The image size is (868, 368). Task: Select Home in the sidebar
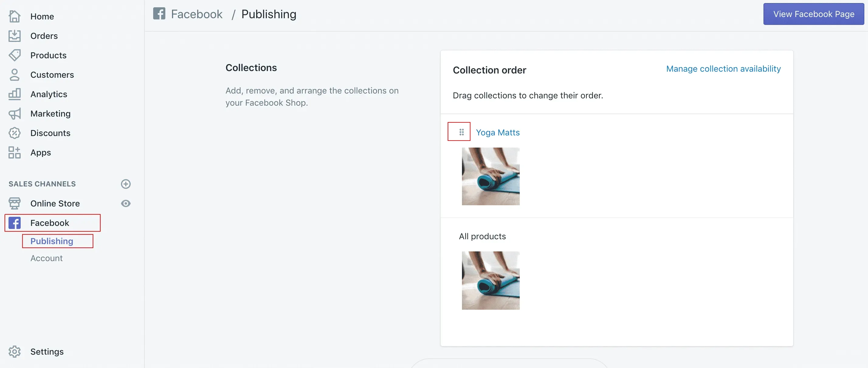(42, 16)
